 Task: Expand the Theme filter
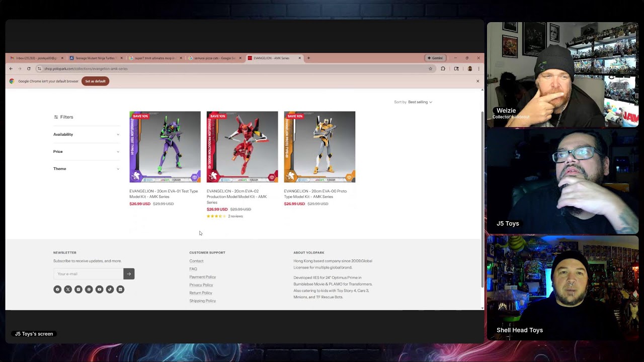tap(86, 168)
